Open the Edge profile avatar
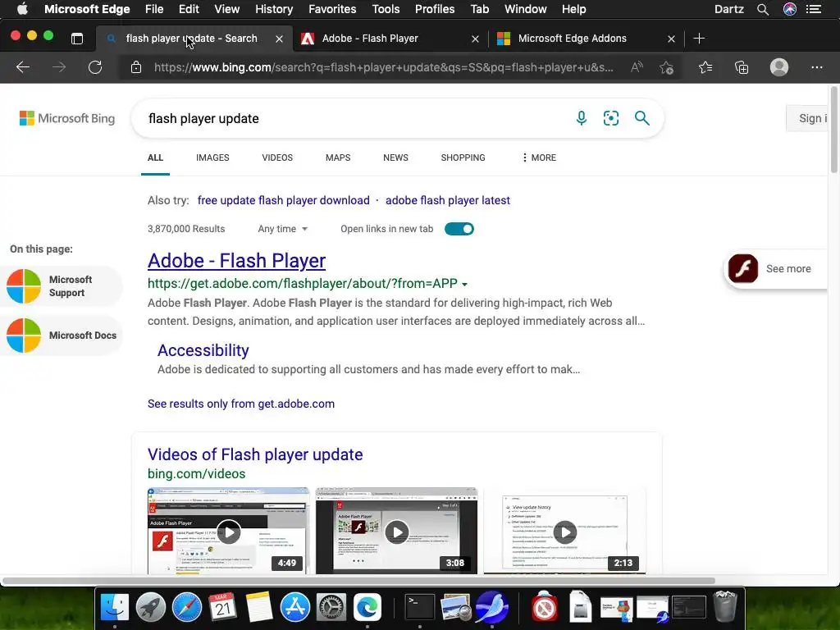 (x=779, y=67)
